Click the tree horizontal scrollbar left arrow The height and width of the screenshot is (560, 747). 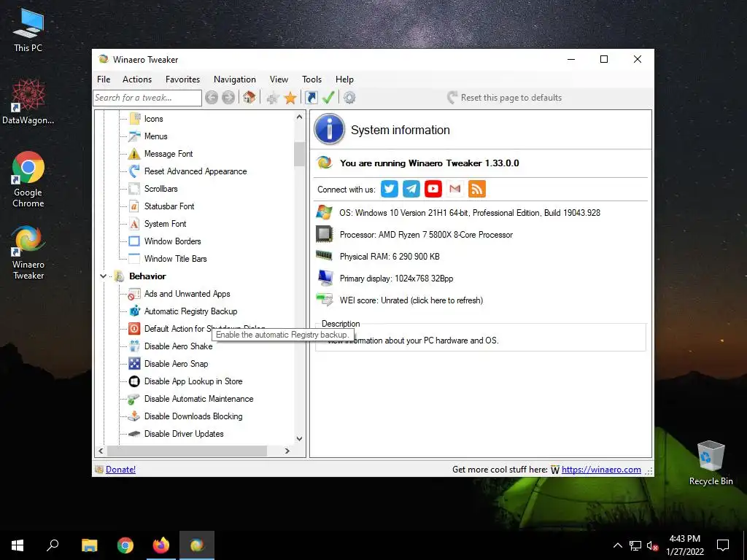tap(101, 451)
